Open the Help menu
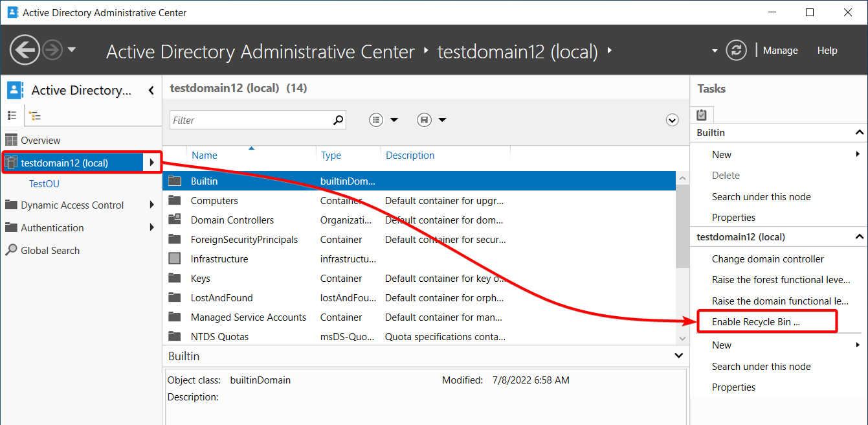 pos(827,51)
